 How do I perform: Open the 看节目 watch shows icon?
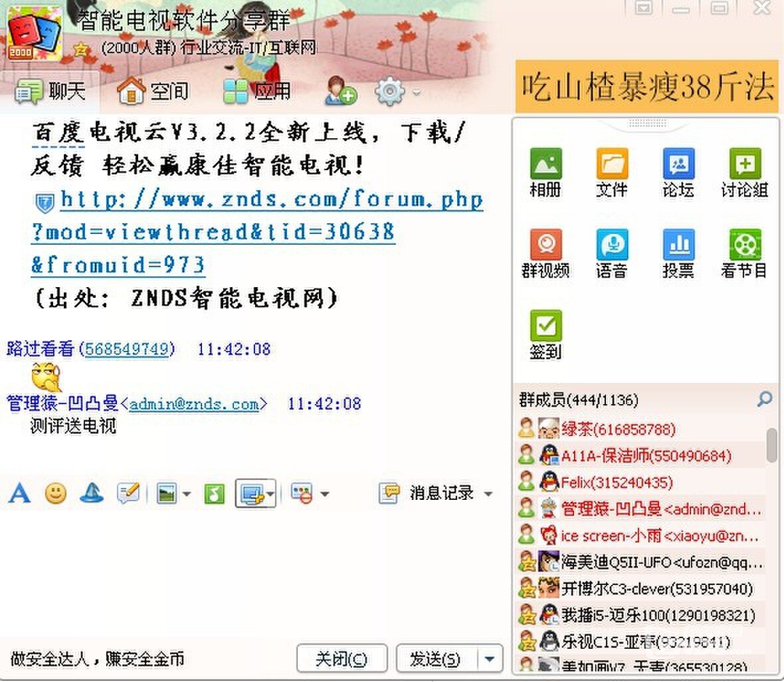point(745,253)
